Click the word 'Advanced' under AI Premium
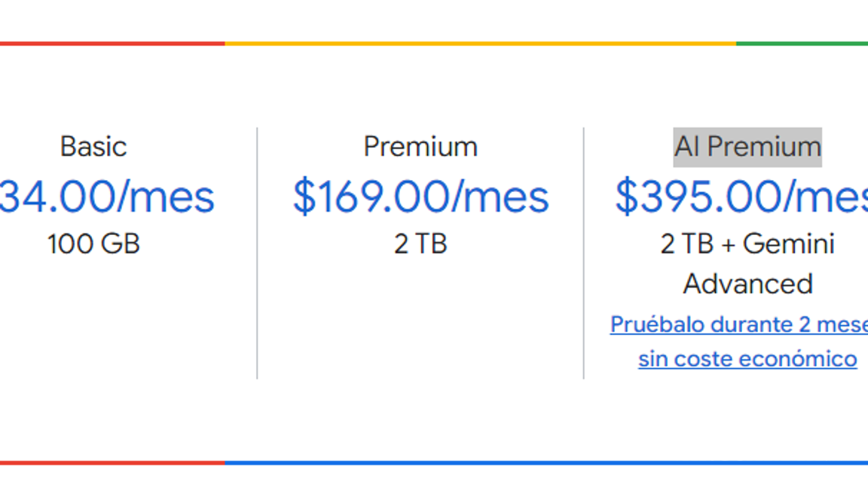The image size is (868, 488). [747, 284]
